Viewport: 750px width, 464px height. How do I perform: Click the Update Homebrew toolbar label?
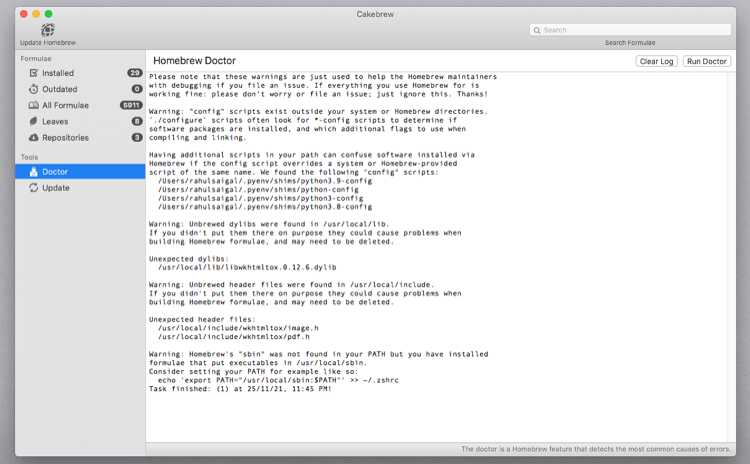tap(48, 43)
